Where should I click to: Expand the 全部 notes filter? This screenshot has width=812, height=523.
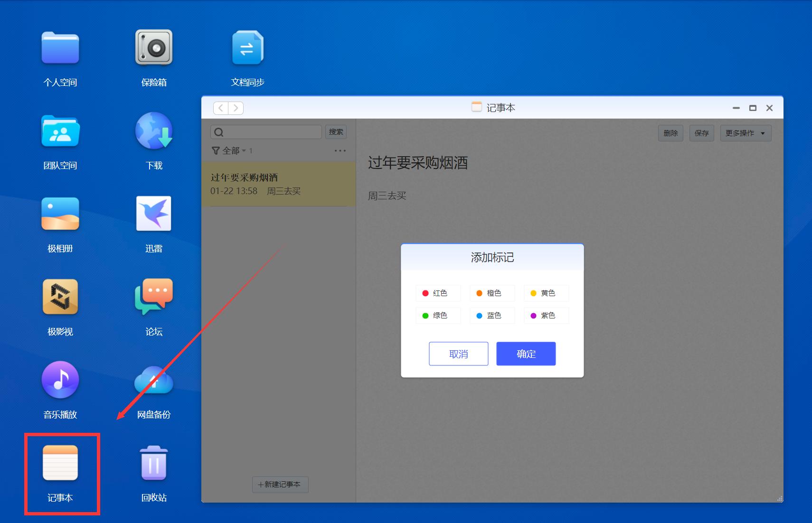[x=232, y=150]
